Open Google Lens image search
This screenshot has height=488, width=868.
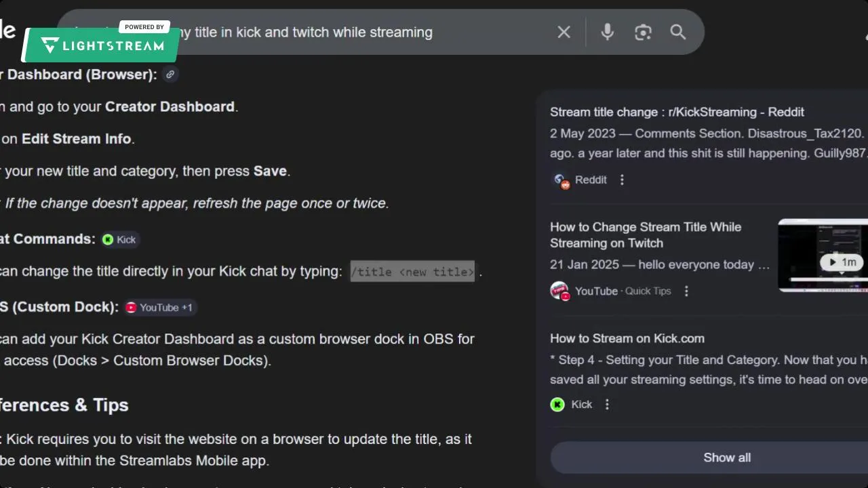(643, 32)
